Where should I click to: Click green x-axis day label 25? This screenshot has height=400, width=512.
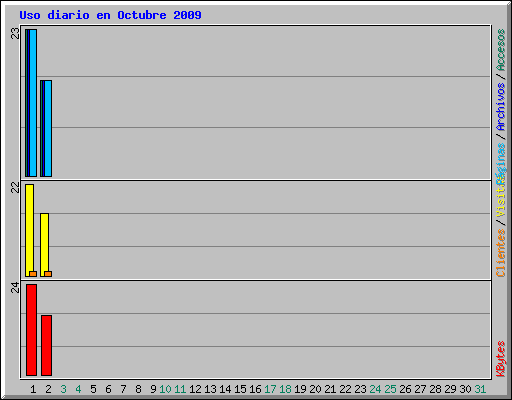tap(390, 389)
